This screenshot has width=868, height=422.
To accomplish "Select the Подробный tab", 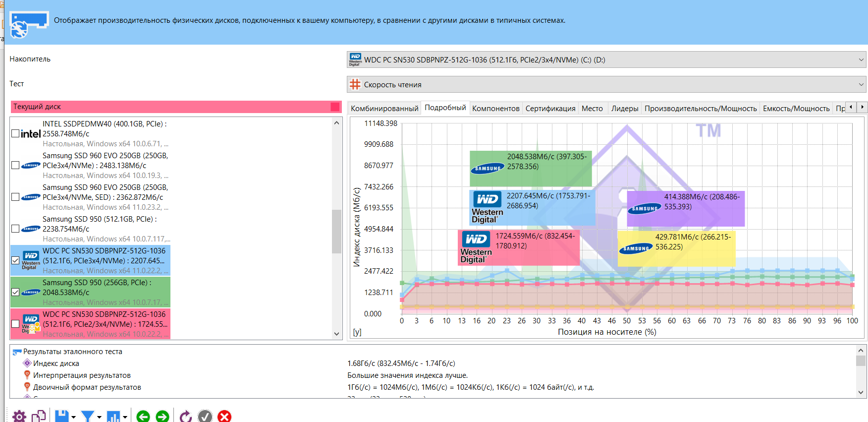I will [445, 108].
